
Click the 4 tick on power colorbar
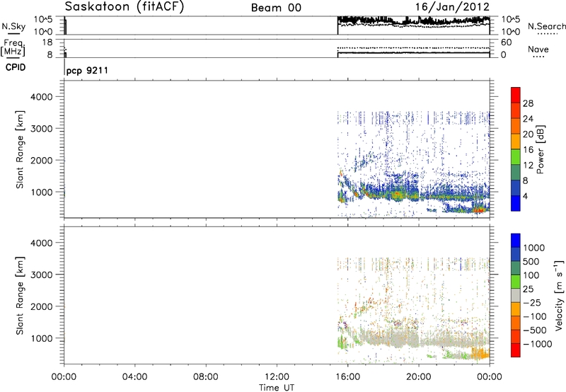525,196
